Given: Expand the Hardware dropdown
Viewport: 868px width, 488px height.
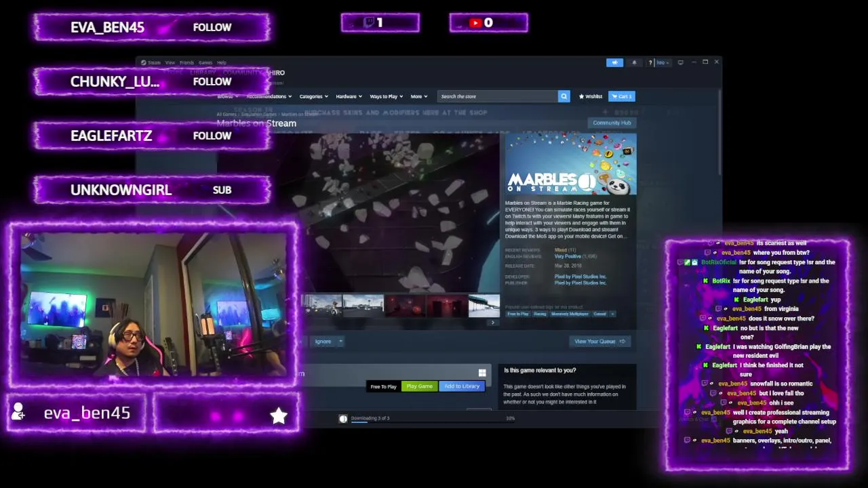Looking at the screenshot, I should point(349,96).
